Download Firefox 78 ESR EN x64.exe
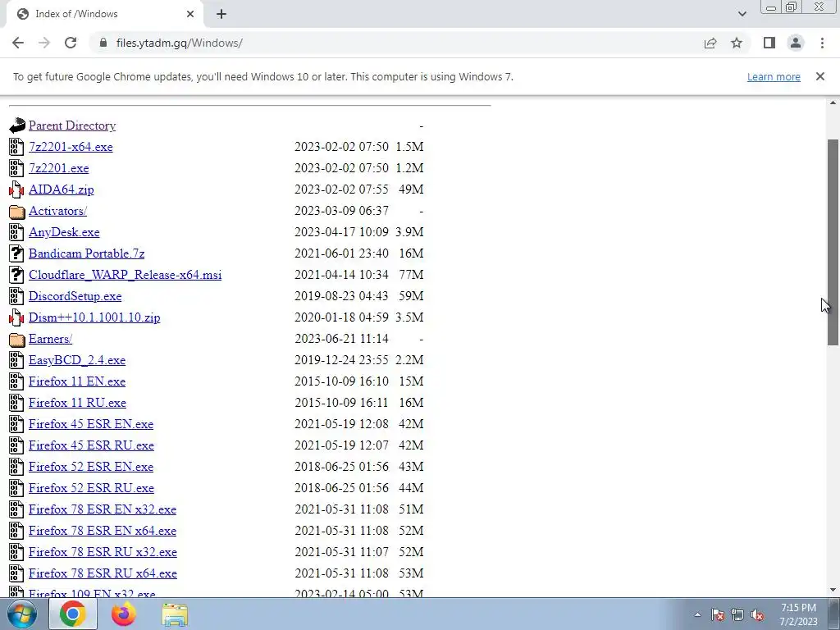This screenshot has width=840, height=630. 103,531
